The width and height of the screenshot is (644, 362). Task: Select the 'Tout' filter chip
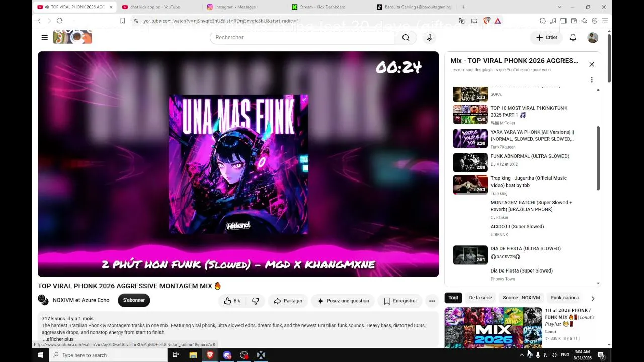453,298
